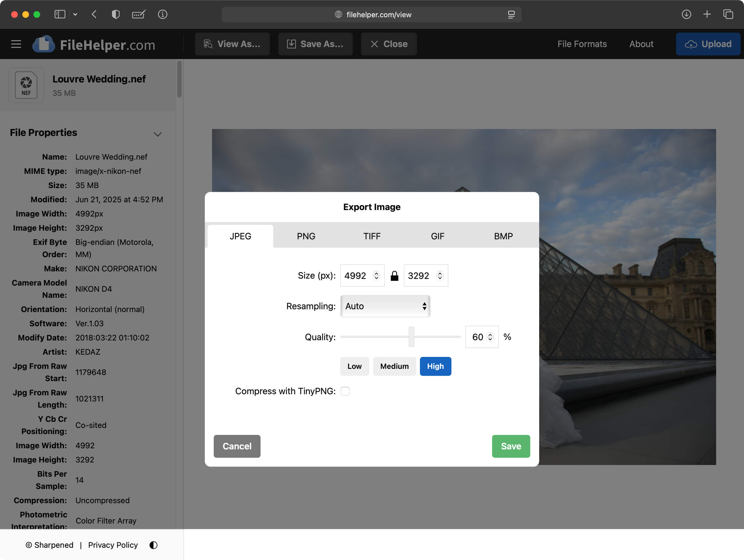Click the privacy shield icon

click(x=115, y=14)
